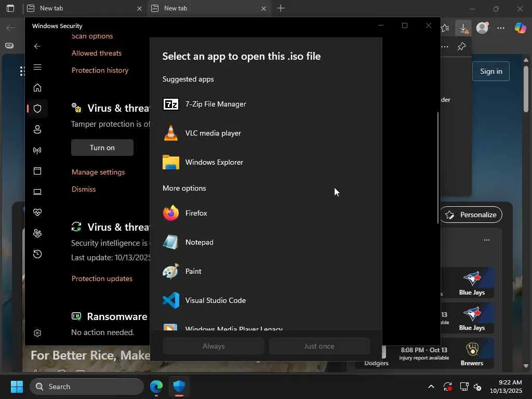The width and height of the screenshot is (532, 399).
Task: Open Manage settings link
Action: click(98, 172)
